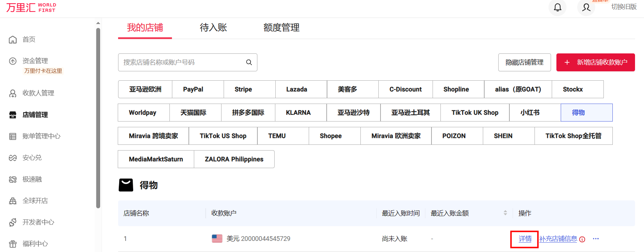
Task: Open 福利中心 gift icon item
Action: click(35, 244)
